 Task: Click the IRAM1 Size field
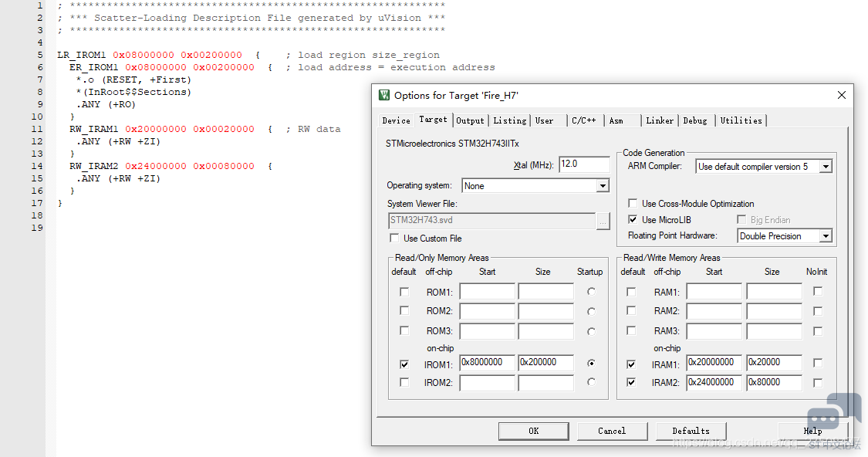774,362
